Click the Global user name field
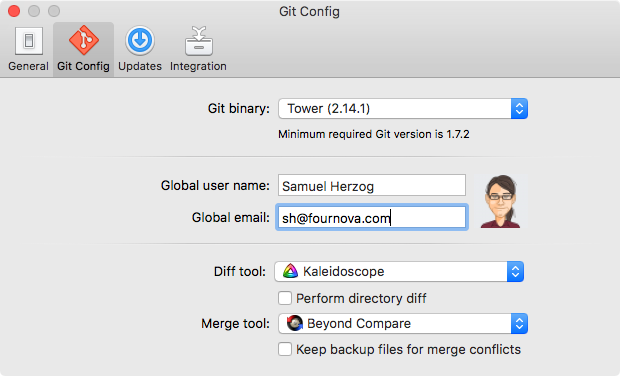 pyautogui.click(x=372, y=185)
